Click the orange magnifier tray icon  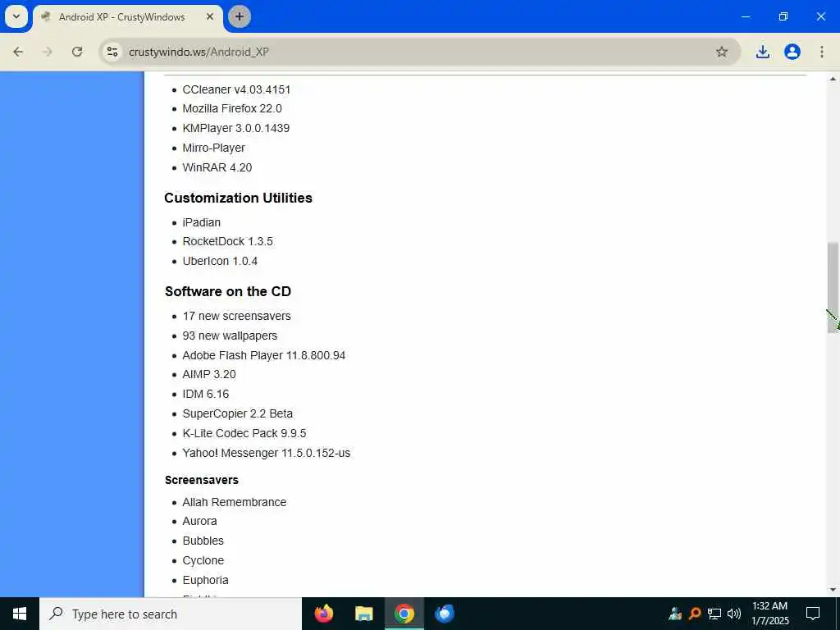coord(695,614)
